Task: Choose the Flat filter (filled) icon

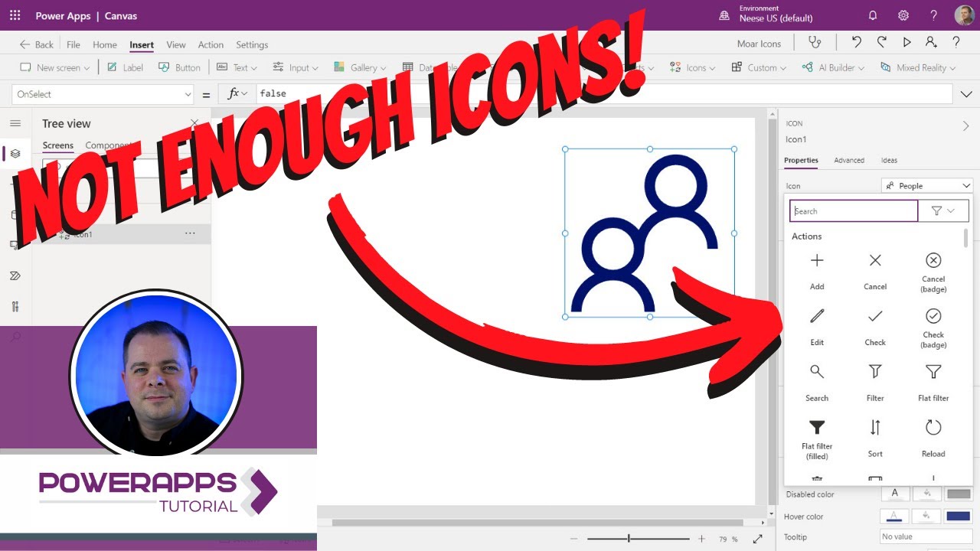Action: [x=817, y=439]
